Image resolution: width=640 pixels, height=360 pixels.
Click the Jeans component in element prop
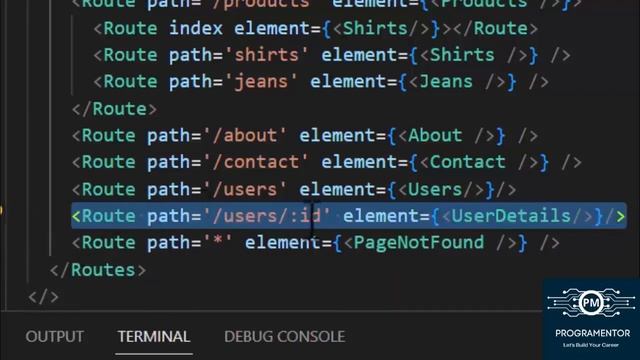446,82
